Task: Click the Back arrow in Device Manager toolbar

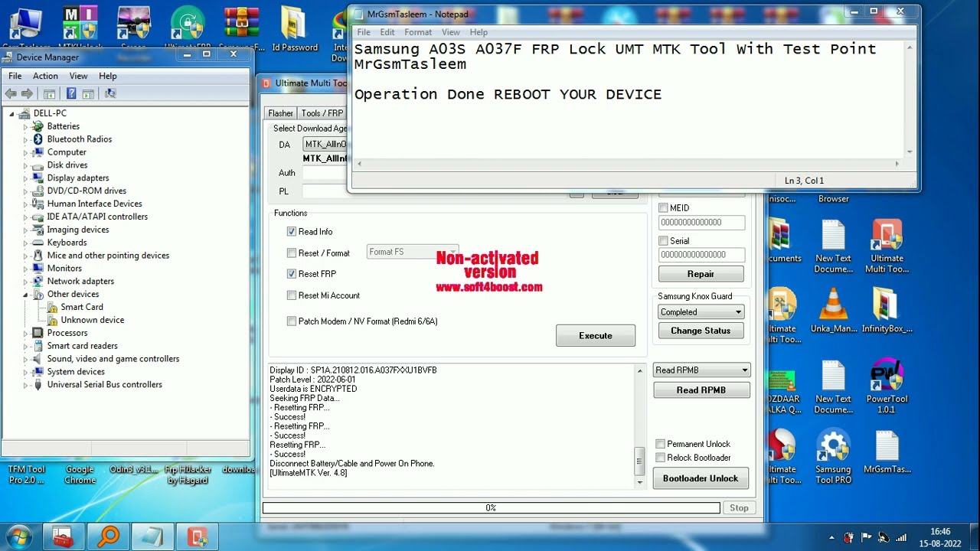Action: pos(11,93)
